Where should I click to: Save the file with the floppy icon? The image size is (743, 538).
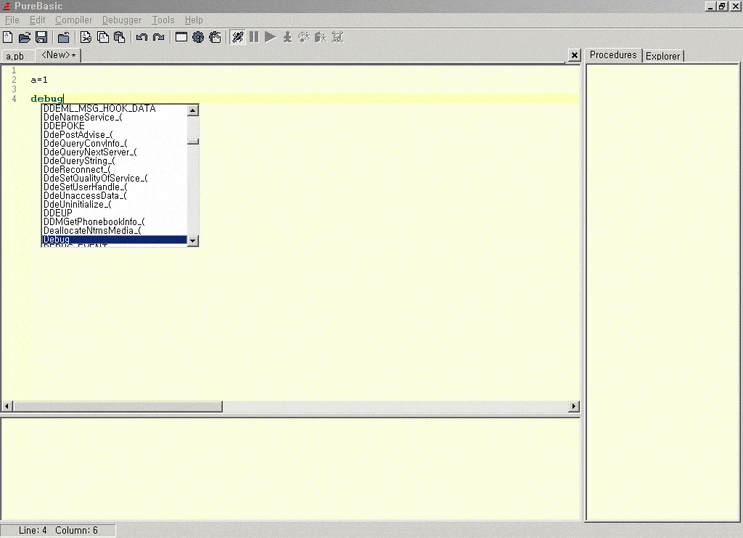(x=41, y=37)
